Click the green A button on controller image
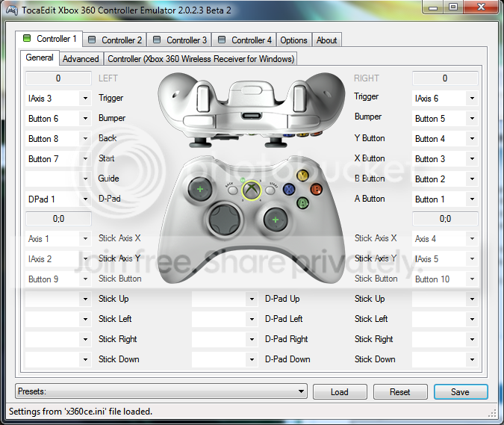 [x=302, y=202]
